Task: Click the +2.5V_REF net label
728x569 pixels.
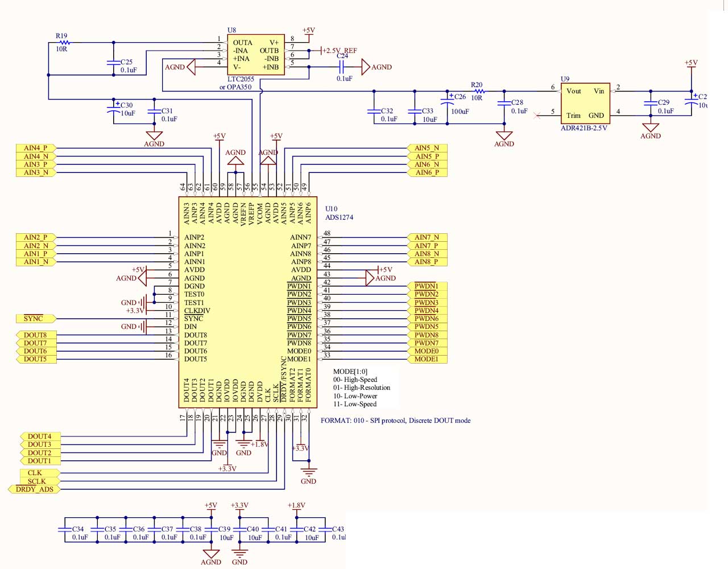Action: [340, 51]
